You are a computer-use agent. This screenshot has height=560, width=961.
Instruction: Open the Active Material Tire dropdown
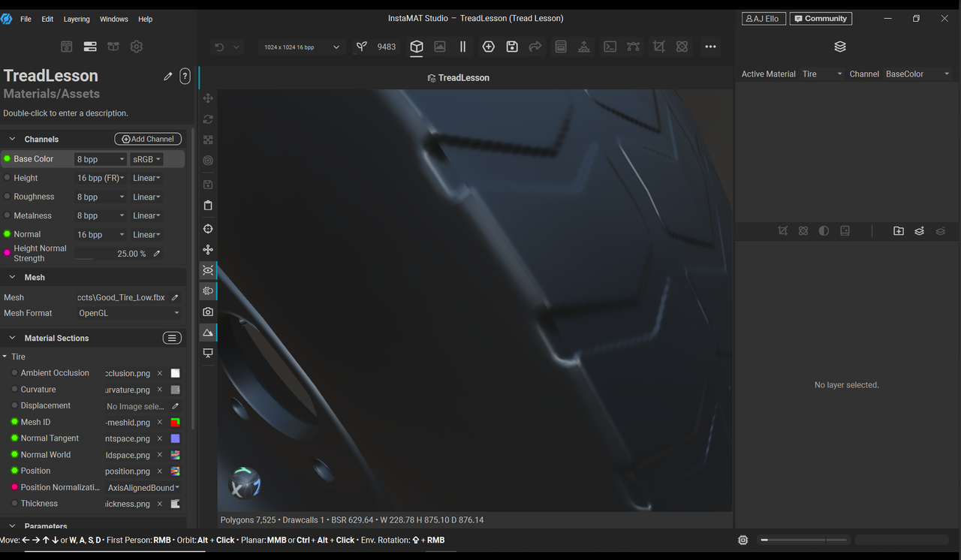(x=822, y=74)
